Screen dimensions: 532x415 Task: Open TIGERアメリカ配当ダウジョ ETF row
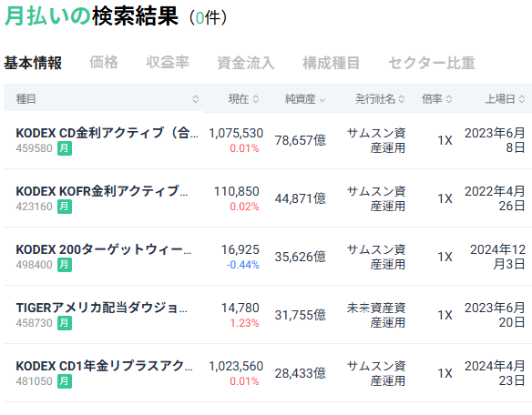click(x=268, y=315)
